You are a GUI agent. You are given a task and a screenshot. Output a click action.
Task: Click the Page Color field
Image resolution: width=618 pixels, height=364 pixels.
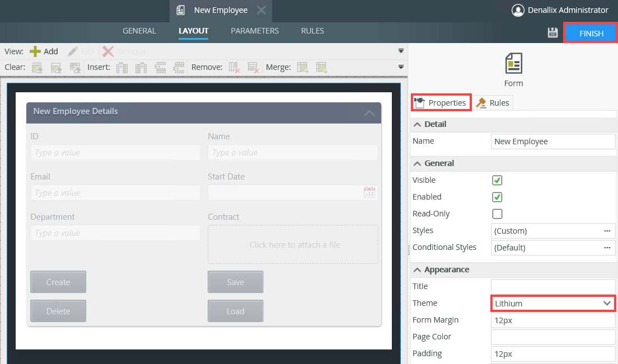tap(553, 337)
